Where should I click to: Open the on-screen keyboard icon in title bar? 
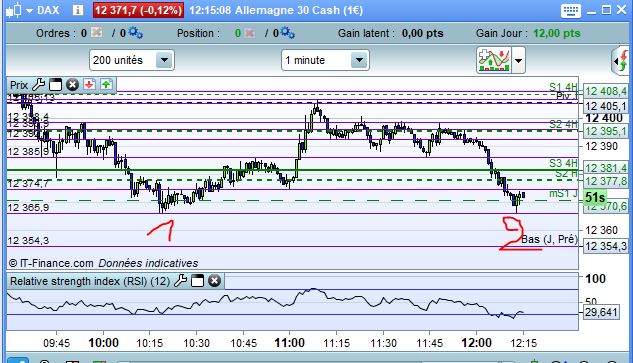tap(570, 10)
